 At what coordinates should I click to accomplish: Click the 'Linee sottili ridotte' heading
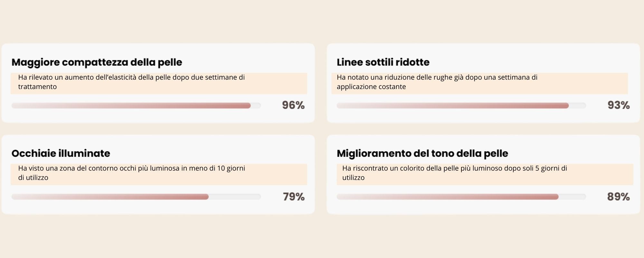[x=383, y=62]
